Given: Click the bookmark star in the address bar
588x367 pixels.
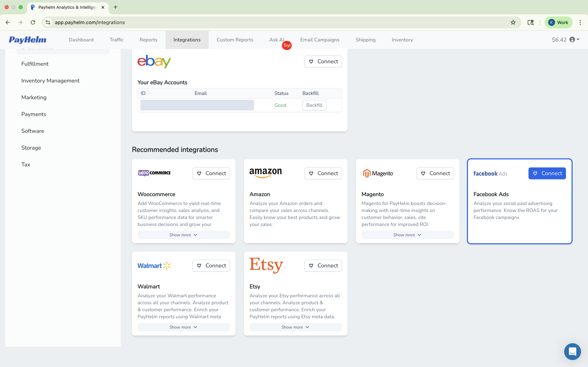Looking at the screenshot, I should click(513, 22).
